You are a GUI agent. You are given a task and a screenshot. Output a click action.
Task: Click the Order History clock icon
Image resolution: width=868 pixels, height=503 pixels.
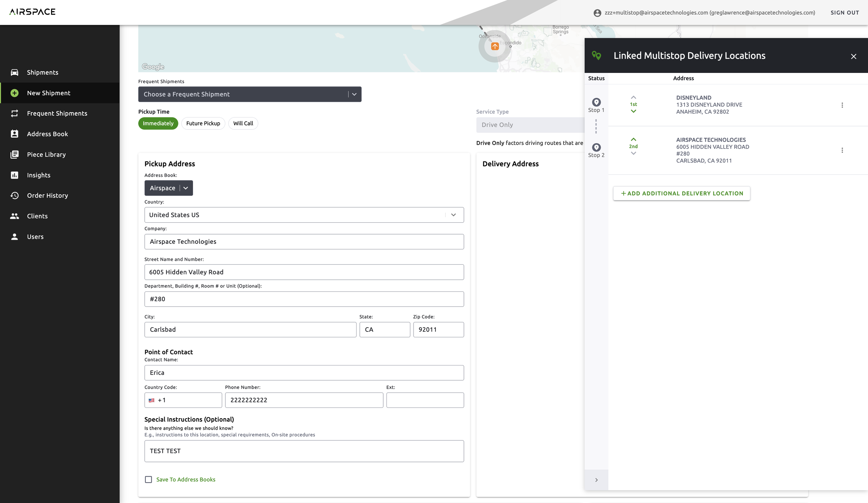tap(14, 196)
